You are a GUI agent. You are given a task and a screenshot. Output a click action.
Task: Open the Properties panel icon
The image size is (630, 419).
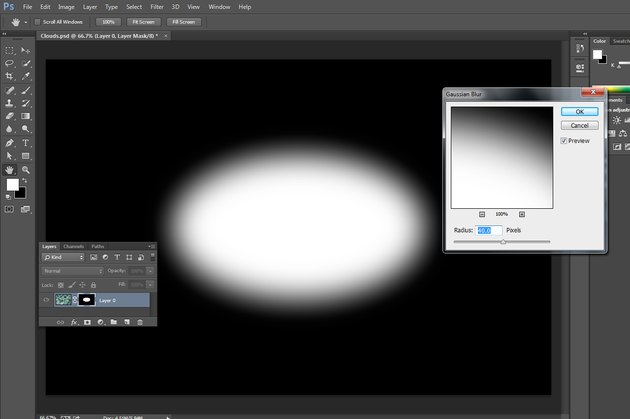coord(580,67)
